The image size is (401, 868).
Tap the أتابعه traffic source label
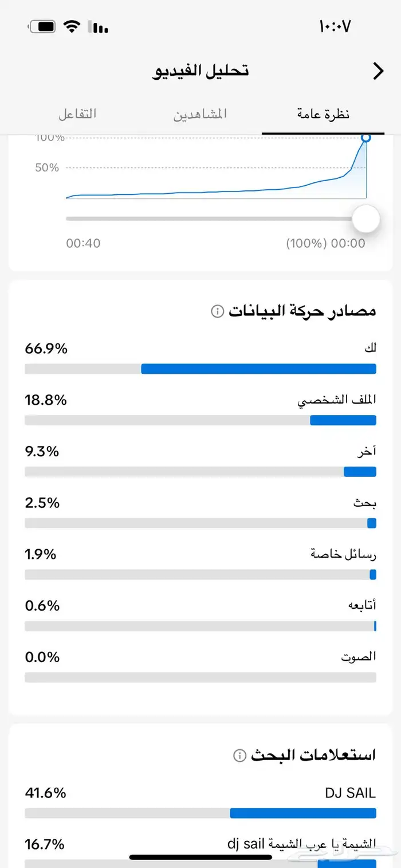click(x=362, y=605)
